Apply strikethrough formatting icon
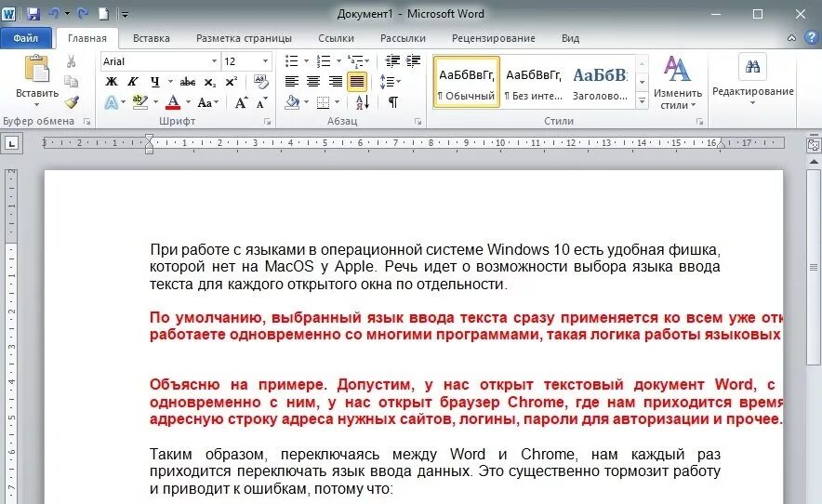The height and width of the screenshot is (504, 822). coord(187,82)
